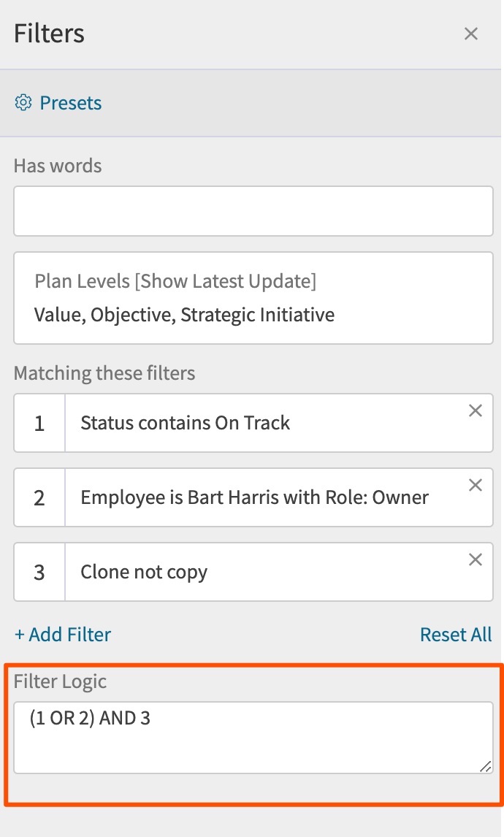Click inside the Has words search box

coord(253,210)
